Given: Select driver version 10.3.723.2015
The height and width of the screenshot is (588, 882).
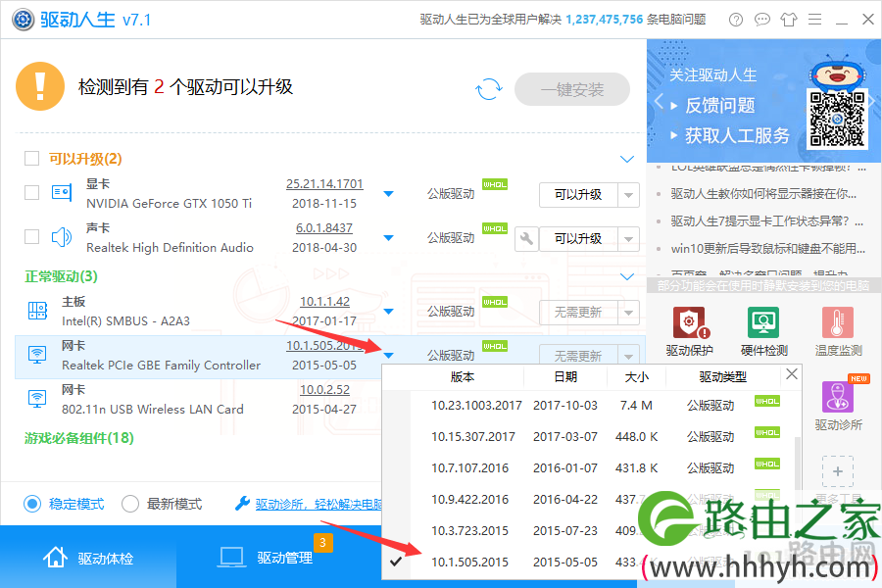Looking at the screenshot, I should point(469,531).
